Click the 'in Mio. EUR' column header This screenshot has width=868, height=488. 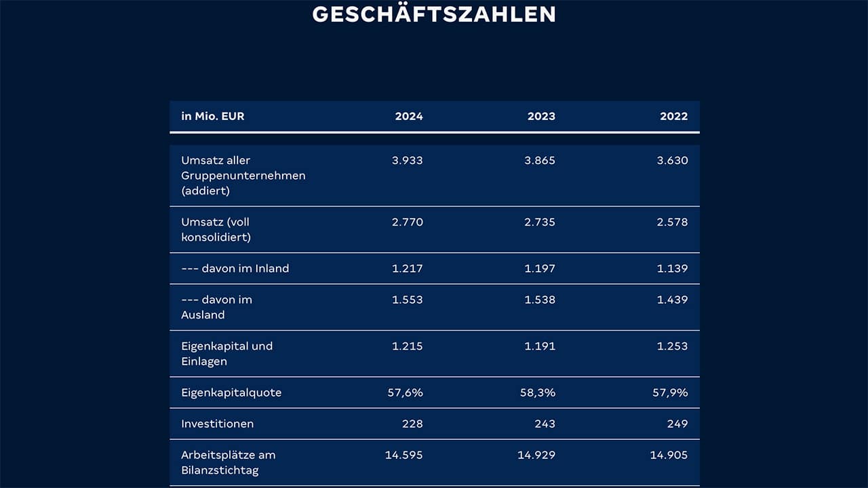click(x=212, y=116)
